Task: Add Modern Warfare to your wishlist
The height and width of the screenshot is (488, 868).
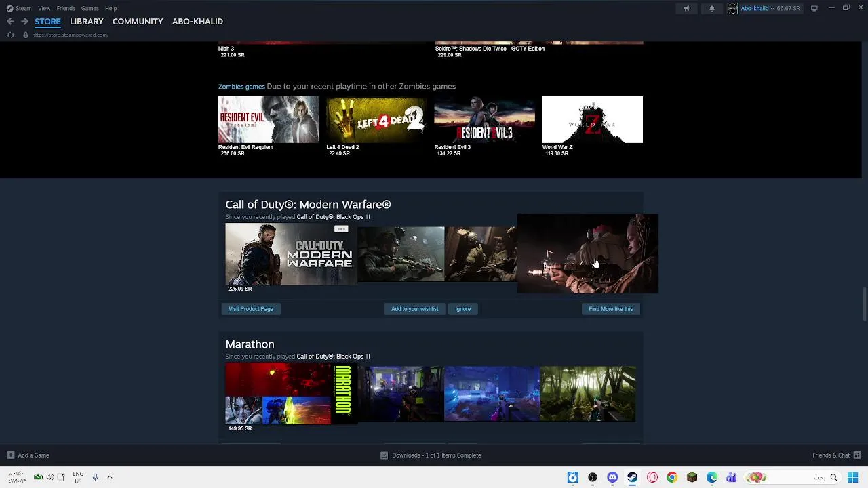Action: (414, 309)
